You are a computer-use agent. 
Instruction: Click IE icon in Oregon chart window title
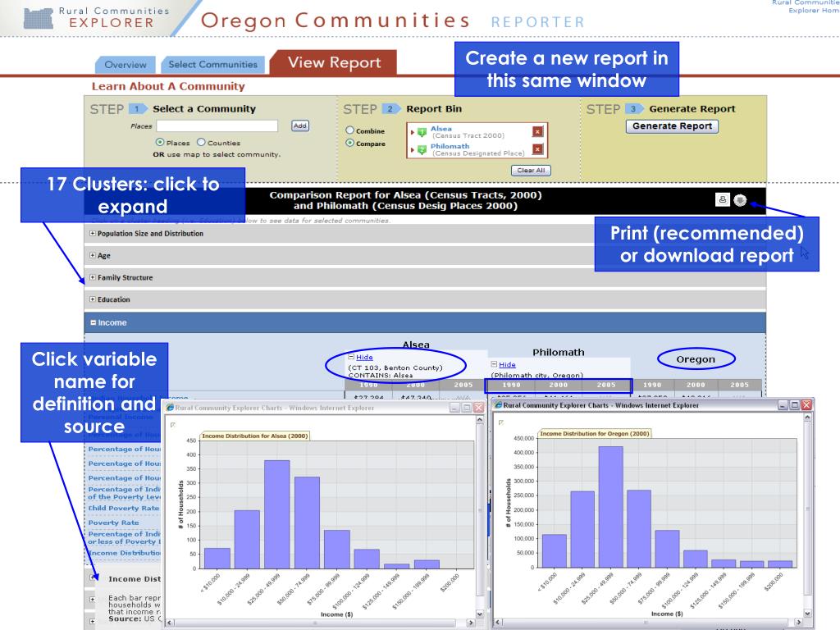tap(498, 405)
